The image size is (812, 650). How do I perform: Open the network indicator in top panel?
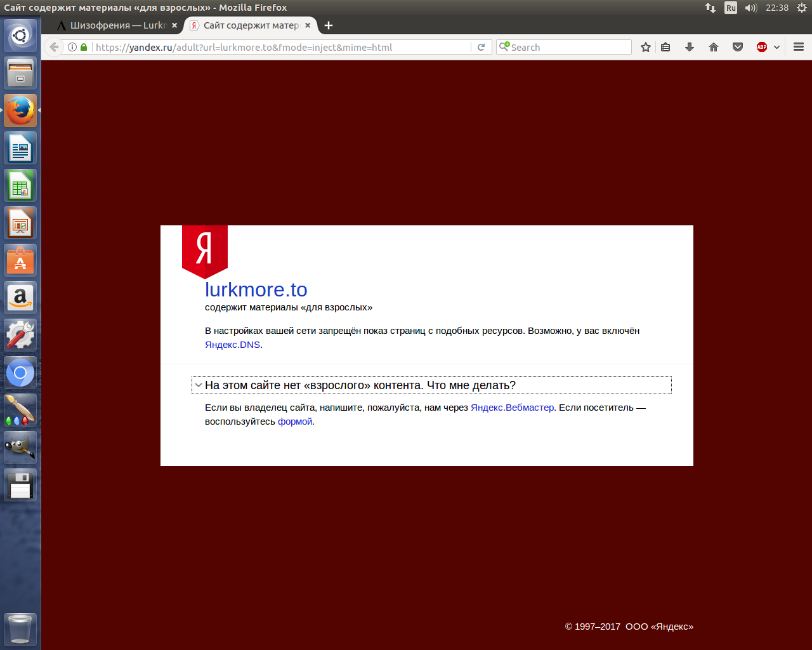pos(710,8)
